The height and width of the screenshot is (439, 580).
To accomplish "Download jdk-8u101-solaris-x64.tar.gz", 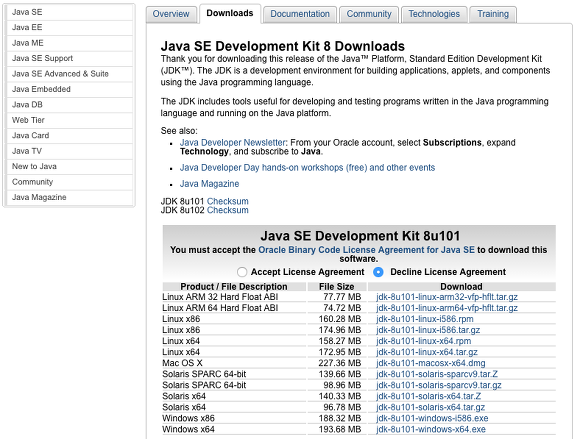I will point(431,408).
